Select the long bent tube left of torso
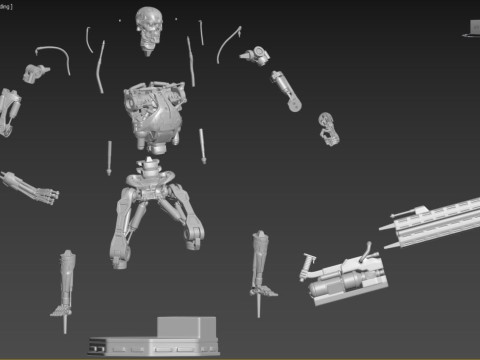Screen dimensions: 480x360 coord(100,67)
